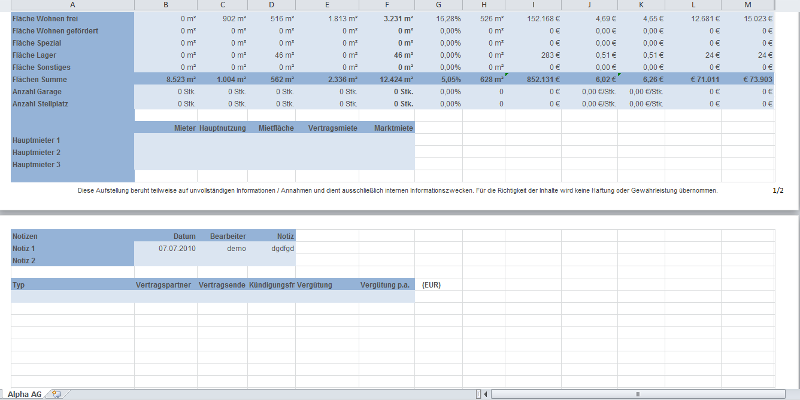The width and height of the screenshot is (800, 400).
Task: Insert a new worksheet via tab icon
Action: click(57, 394)
